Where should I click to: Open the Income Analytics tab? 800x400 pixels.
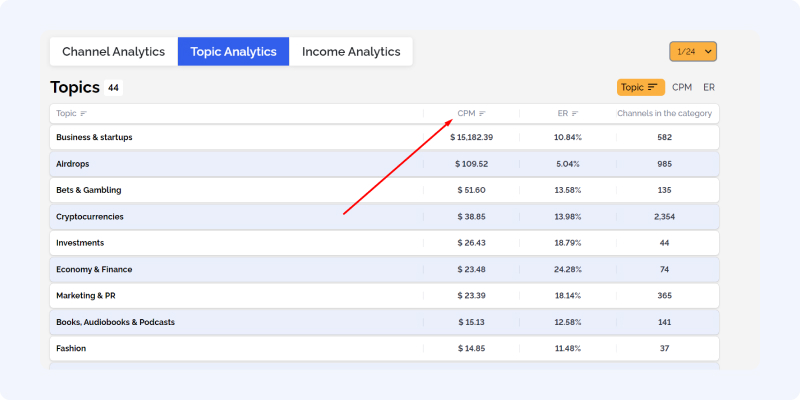351,52
